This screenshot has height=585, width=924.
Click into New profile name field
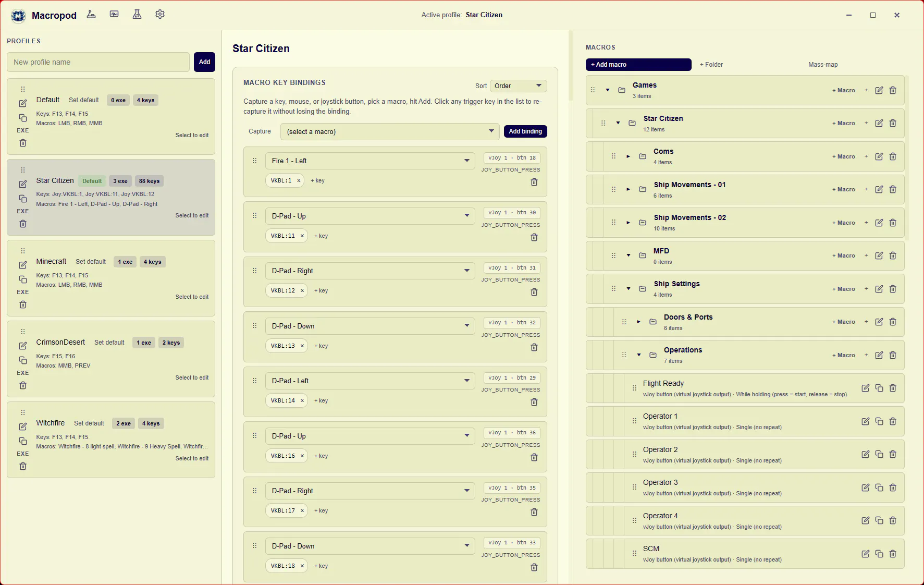(x=98, y=62)
